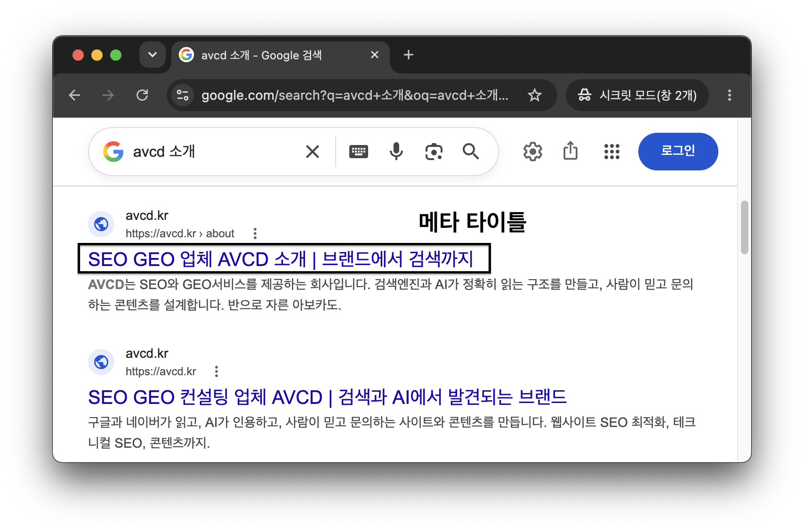This screenshot has height=532, width=804.
Task: Focus the search field containing 'avcd 소개'
Action: coord(212,152)
